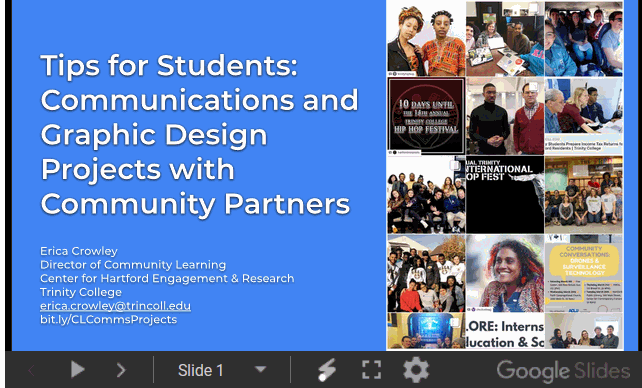Click the smiling woman with red hair photo

505,273
